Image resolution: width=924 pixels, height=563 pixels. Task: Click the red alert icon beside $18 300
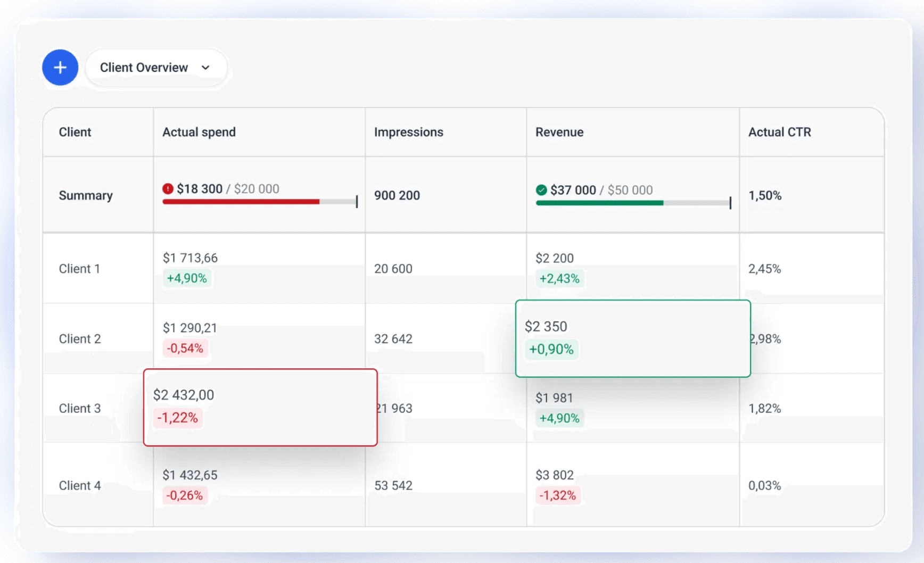tap(168, 189)
